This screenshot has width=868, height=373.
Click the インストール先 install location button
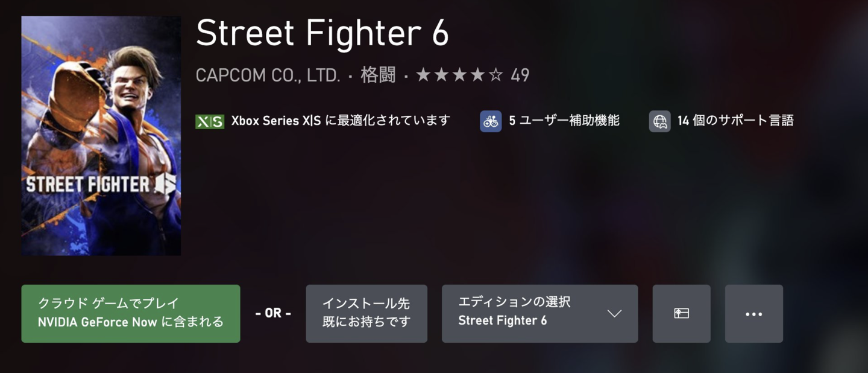[x=366, y=314]
